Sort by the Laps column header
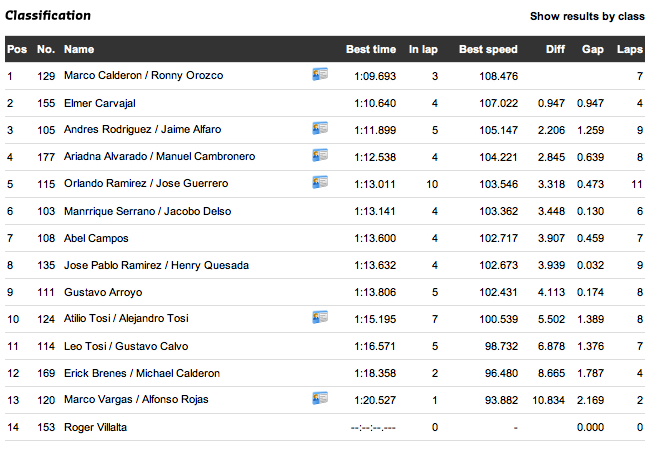The width and height of the screenshot is (659, 458). pos(630,49)
